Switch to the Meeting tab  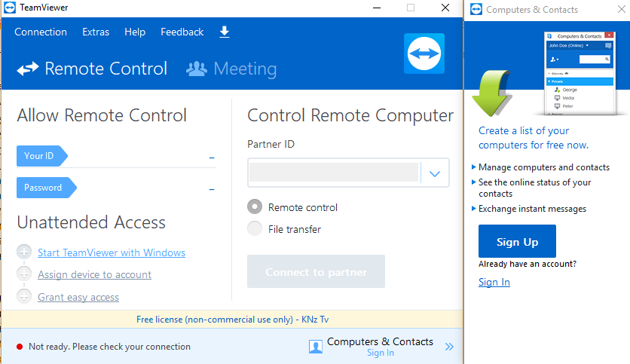pos(231,69)
